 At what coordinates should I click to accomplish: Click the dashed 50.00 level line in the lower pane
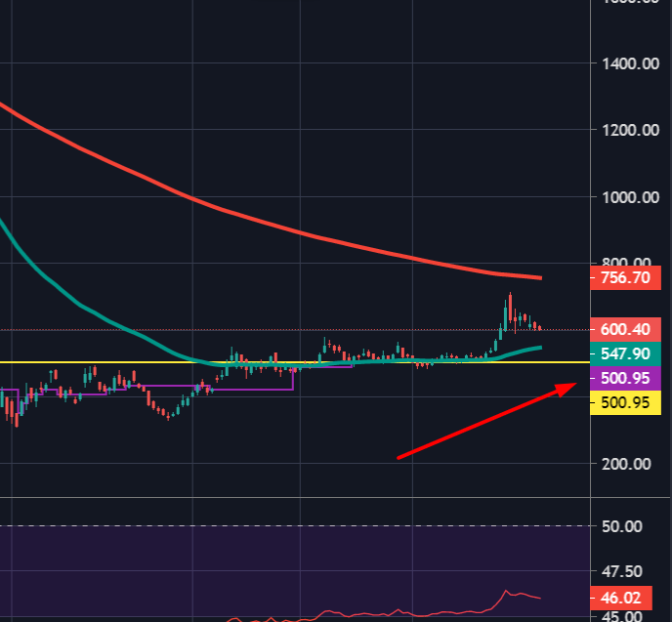point(295,525)
